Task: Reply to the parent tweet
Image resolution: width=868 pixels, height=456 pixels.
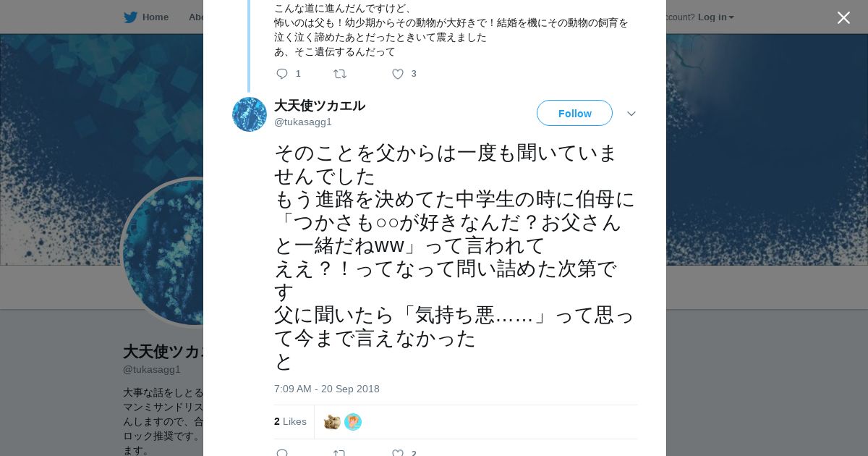Action: (x=282, y=74)
